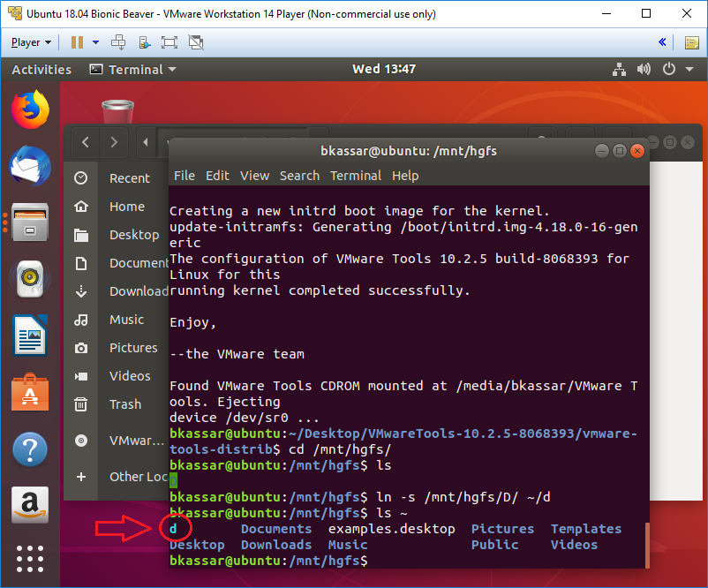Click 'Videos' in the terminal ls output
The width and height of the screenshot is (708, 588).
[574, 545]
